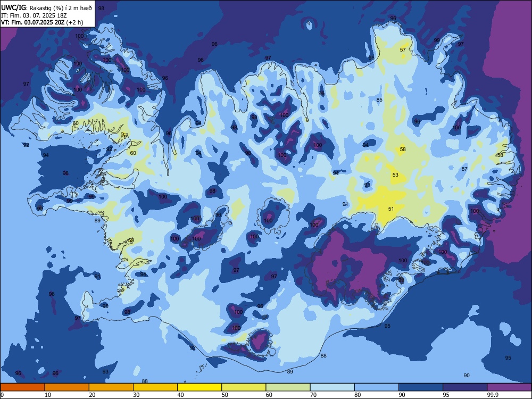Click the '80' legend tick label
The image size is (532, 399).
coord(358,395)
